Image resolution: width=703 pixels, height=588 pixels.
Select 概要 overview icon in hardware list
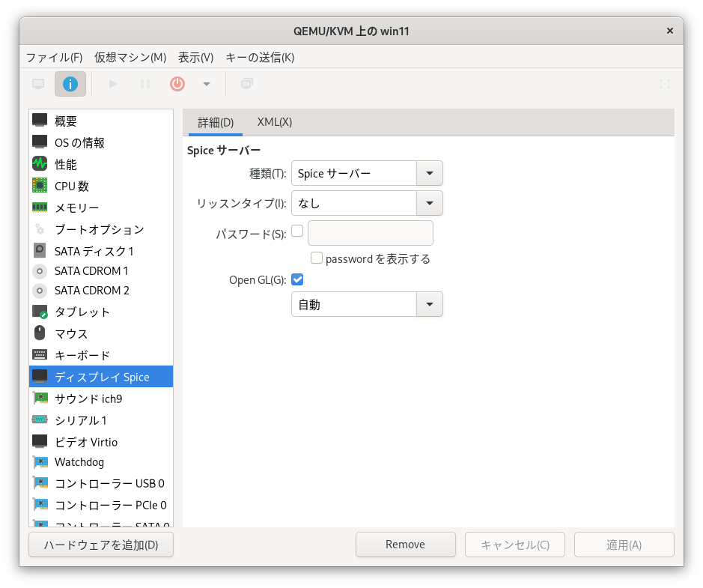pyautogui.click(x=40, y=120)
